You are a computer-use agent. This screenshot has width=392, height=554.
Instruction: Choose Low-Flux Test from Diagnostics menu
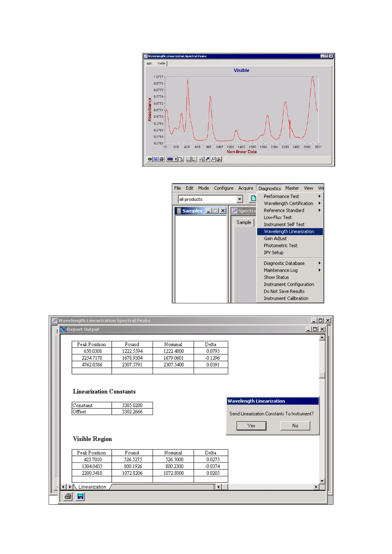pos(290,217)
